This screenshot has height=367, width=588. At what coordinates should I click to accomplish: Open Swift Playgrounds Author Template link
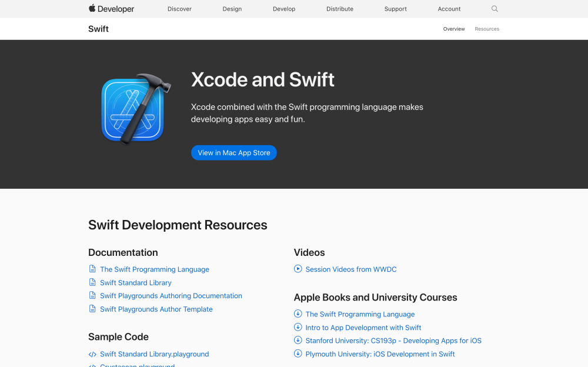pyautogui.click(x=156, y=309)
